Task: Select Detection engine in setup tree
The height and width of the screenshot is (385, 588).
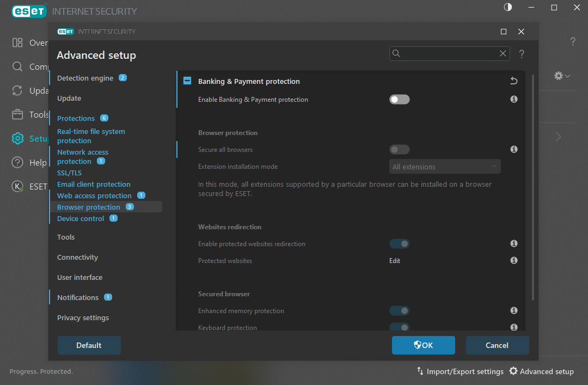Action: (85, 78)
